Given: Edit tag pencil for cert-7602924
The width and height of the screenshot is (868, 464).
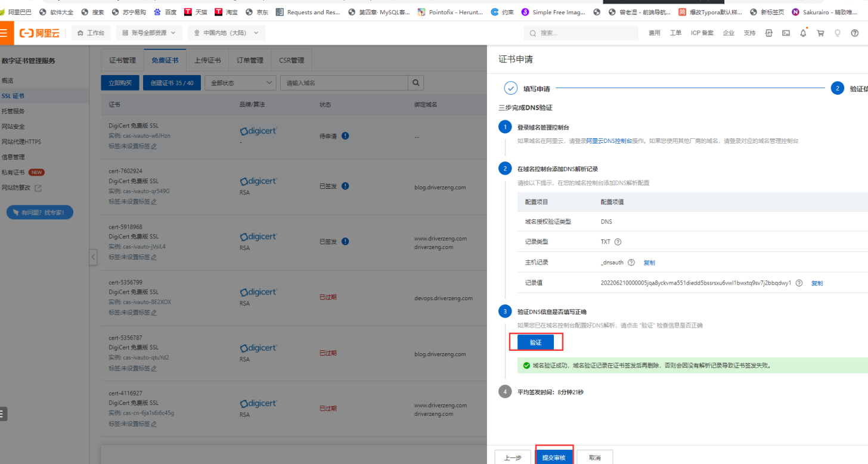Looking at the screenshot, I should coord(154,201).
